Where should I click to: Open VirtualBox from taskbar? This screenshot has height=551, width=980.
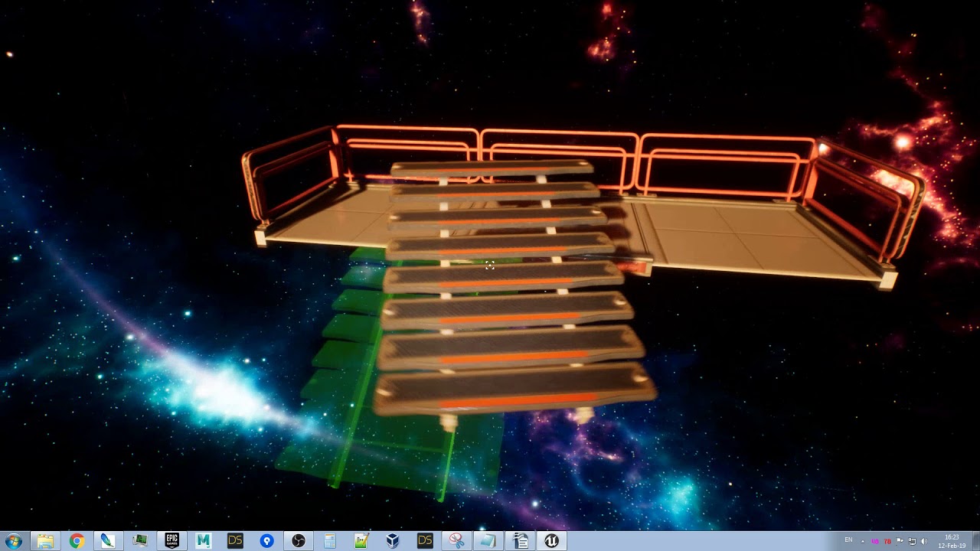click(393, 541)
